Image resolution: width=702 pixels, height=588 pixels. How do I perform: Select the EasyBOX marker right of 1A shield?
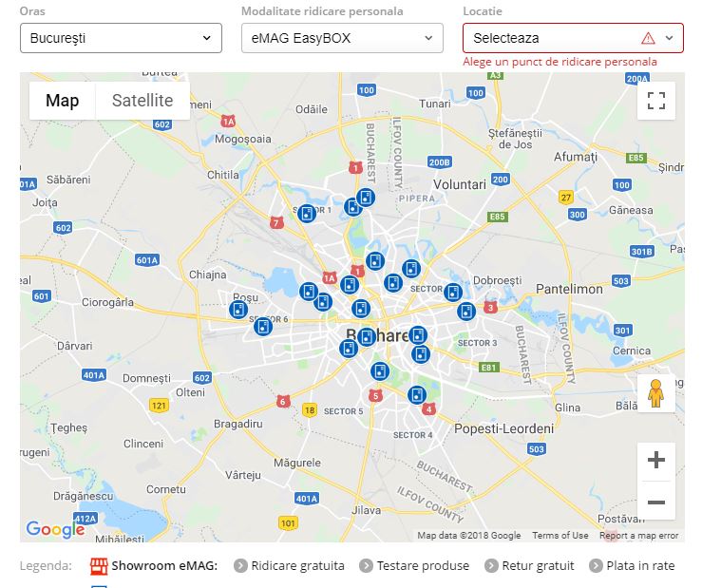(x=350, y=285)
